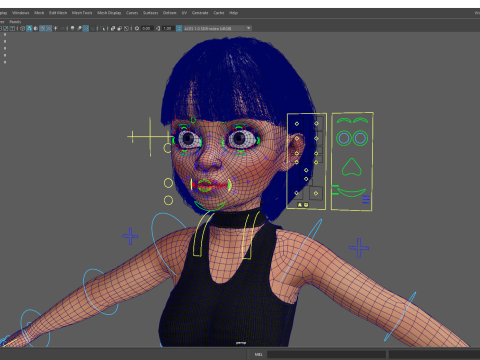The width and height of the screenshot is (480, 360).
Task: Click the Gamma reset icon
Action: pos(158,28)
